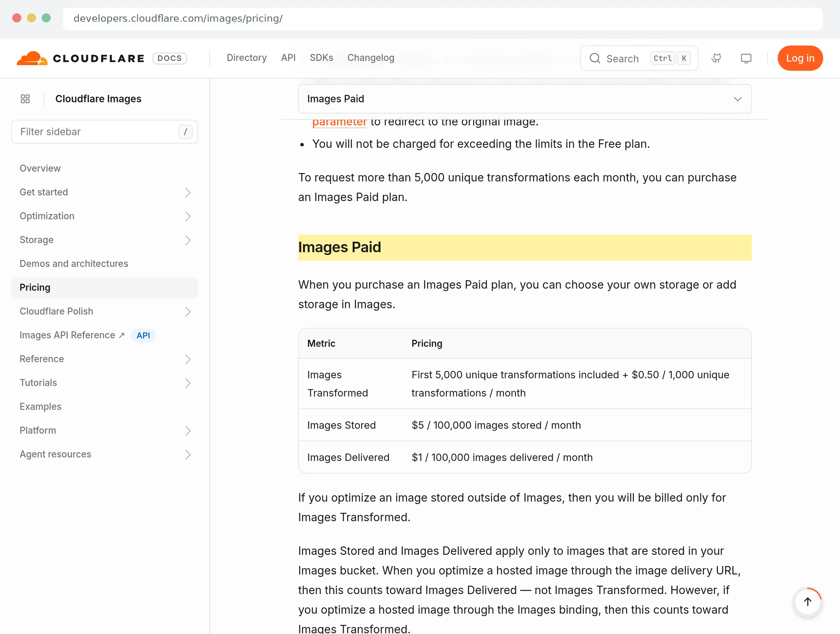Image resolution: width=840 pixels, height=634 pixels.
Task: Open the Overview sidebar page
Action: coord(40,168)
